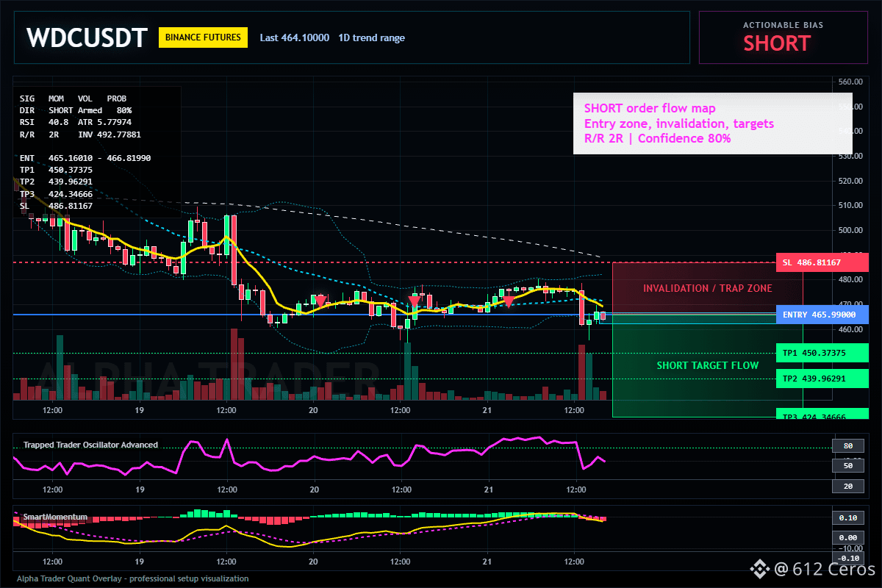Click the ENTRY 465.99000 price tag
The width and height of the screenshot is (882, 588).
pos(822,315)
